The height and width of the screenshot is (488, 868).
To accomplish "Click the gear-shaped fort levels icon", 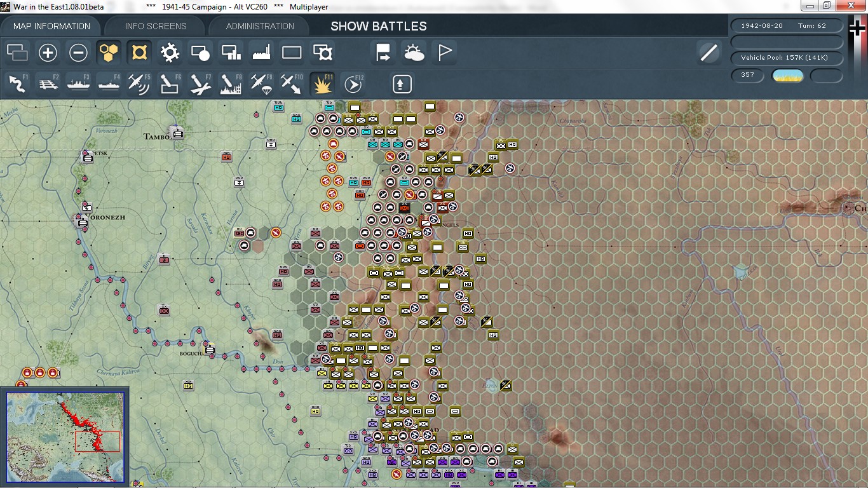I will [170, 52].
